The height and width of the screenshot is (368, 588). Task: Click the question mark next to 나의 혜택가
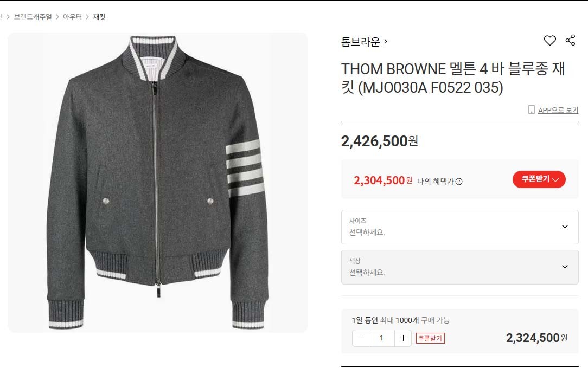tap(459, 182)
